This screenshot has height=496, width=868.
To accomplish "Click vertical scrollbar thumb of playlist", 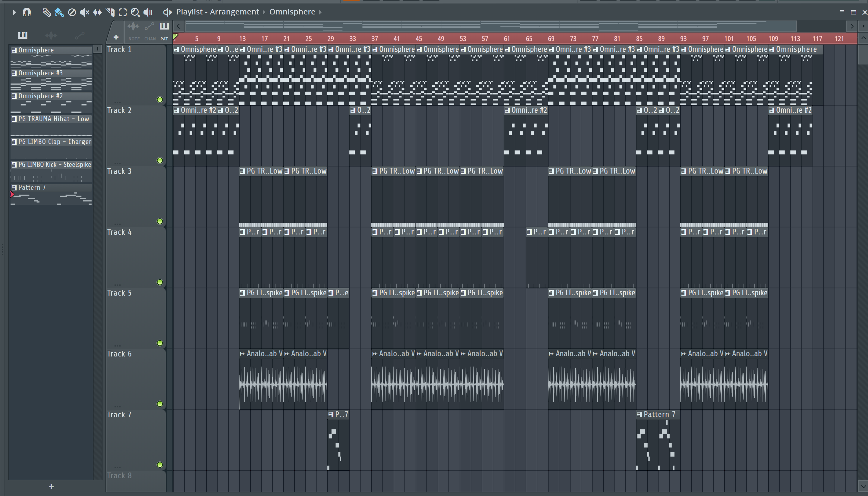I will click(x=863, y=54).
